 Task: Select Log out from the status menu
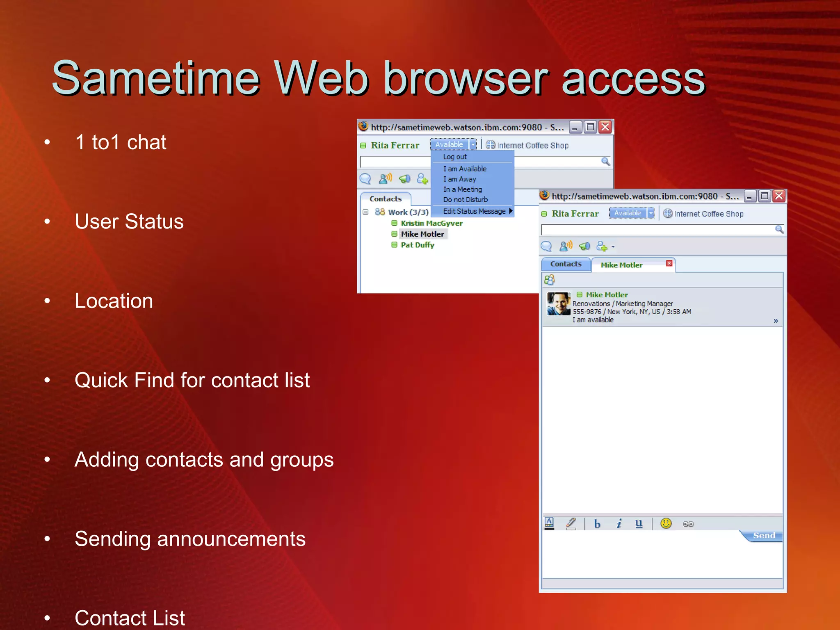pyautogui.click(x=455, y=157)
